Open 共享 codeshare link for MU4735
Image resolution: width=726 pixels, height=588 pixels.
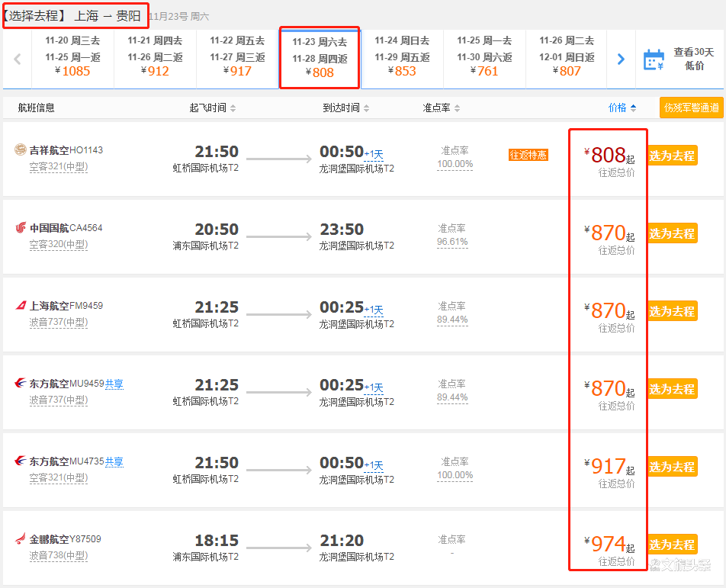114,461
